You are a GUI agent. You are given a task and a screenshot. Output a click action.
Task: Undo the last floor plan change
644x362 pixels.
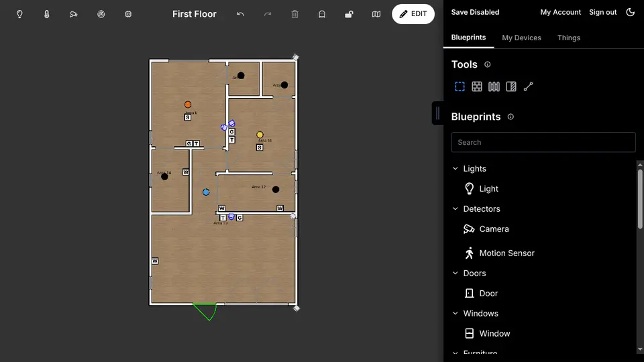point(240,14)
